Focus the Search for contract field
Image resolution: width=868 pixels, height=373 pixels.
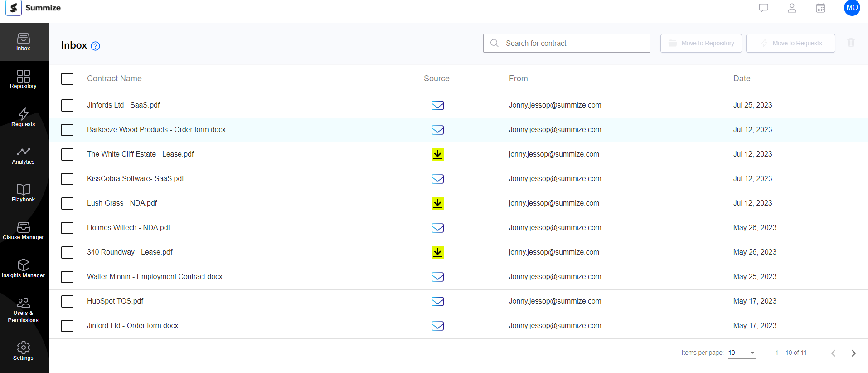(x=567, y=43)
